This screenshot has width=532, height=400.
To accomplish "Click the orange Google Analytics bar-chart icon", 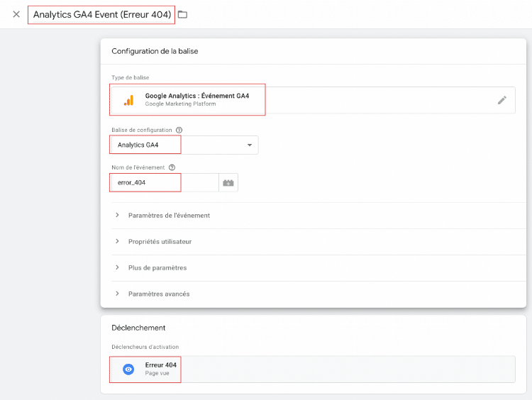I will point(128,100).
